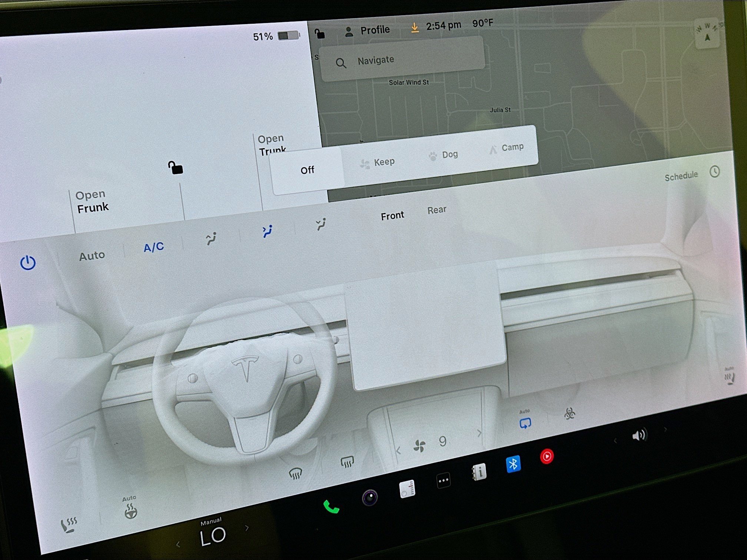Viewport: 747px width, 560px height.
Task: Toggle passenger seat heater Auto icon
Action: (x=730, y=376)
